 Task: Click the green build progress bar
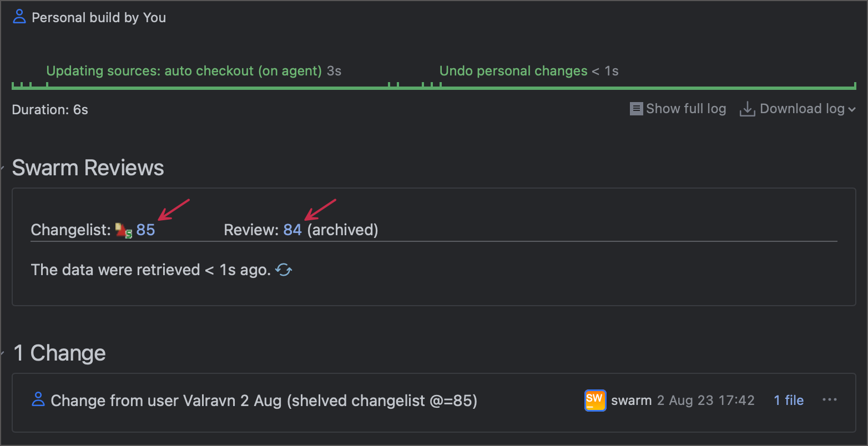click(x=433, y=87)
